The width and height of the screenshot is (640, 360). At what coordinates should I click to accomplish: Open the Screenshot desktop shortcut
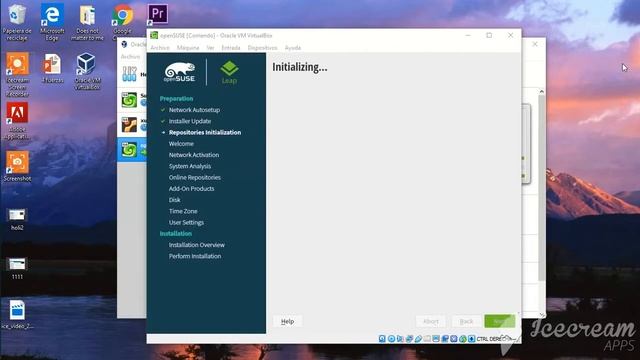pos(17,166)
